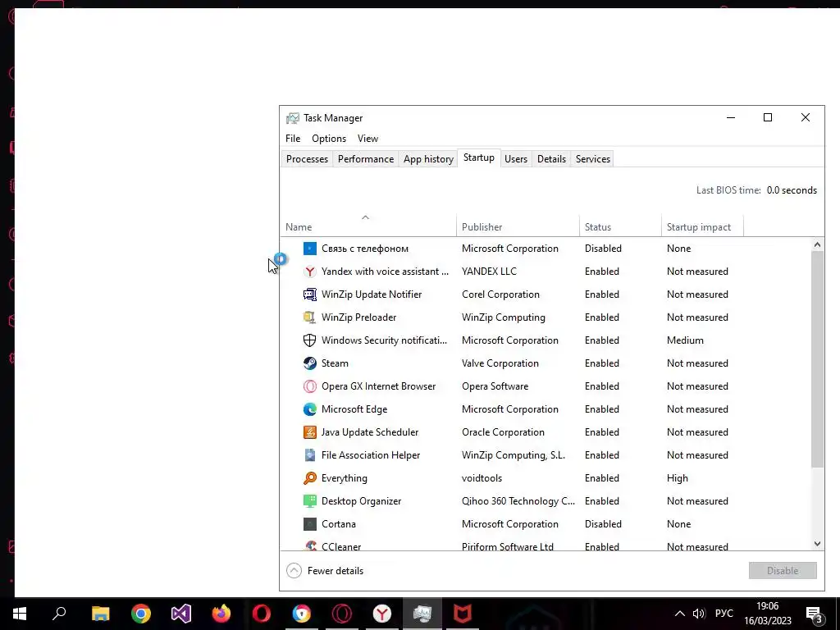Select Everything startup entry name
The width and height of the screenshot is (840, 630).
point(345,478)
